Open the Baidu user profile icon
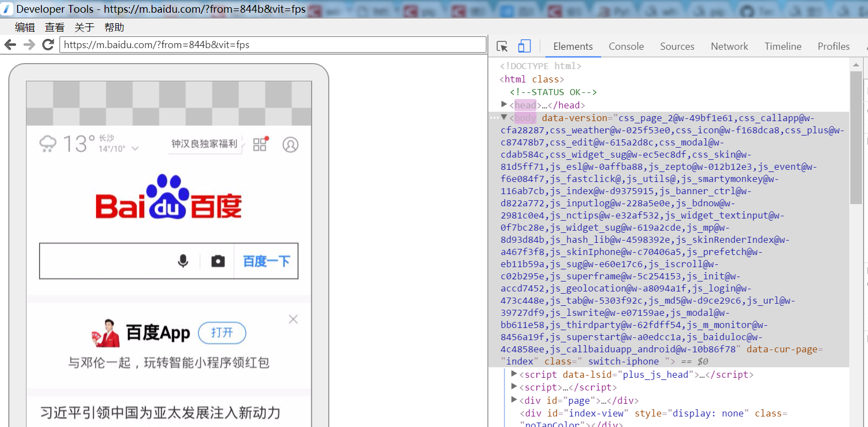868x427 pixels. (x=291, y=144)
